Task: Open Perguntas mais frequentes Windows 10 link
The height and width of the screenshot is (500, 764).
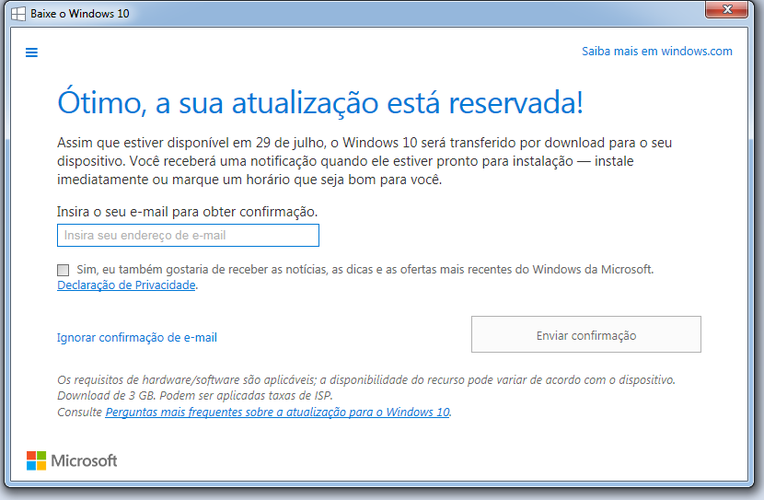Action: coord(277,412)
